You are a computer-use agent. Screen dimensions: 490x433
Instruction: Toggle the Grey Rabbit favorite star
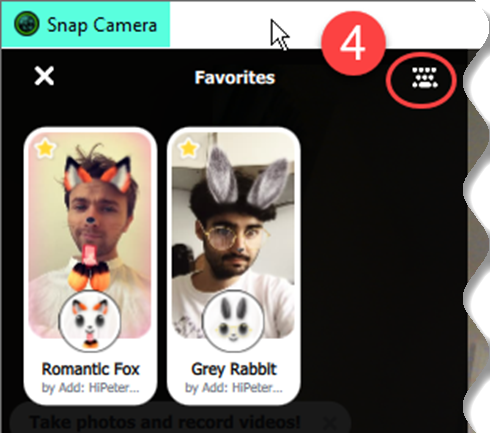point(188,148)
